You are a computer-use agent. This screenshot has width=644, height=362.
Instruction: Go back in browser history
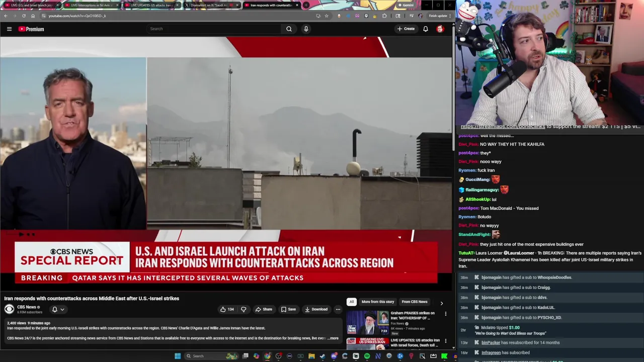coord(6,16)
